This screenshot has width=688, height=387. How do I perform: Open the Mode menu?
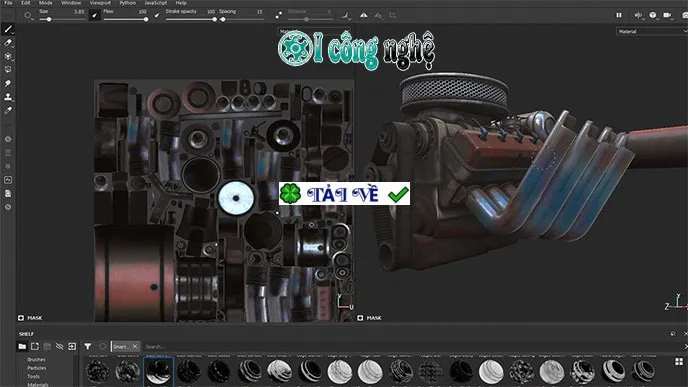click(x=46, y=3)
